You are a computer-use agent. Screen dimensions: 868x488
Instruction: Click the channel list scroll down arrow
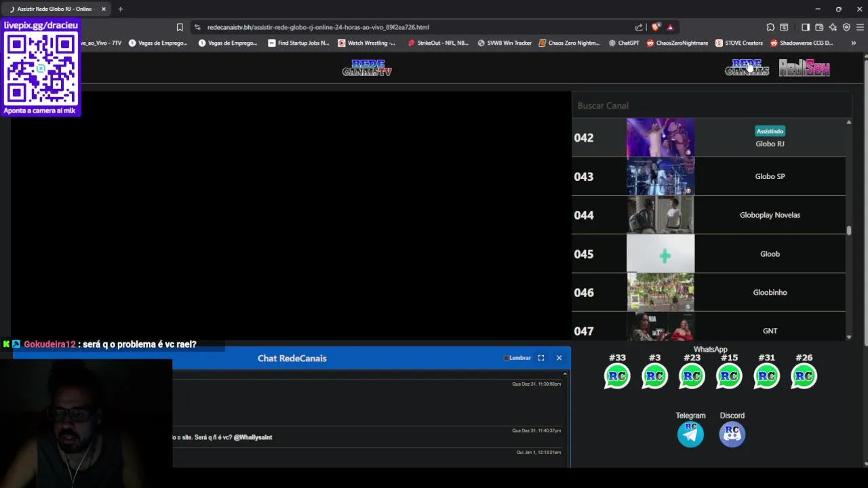tap(848, 337)
